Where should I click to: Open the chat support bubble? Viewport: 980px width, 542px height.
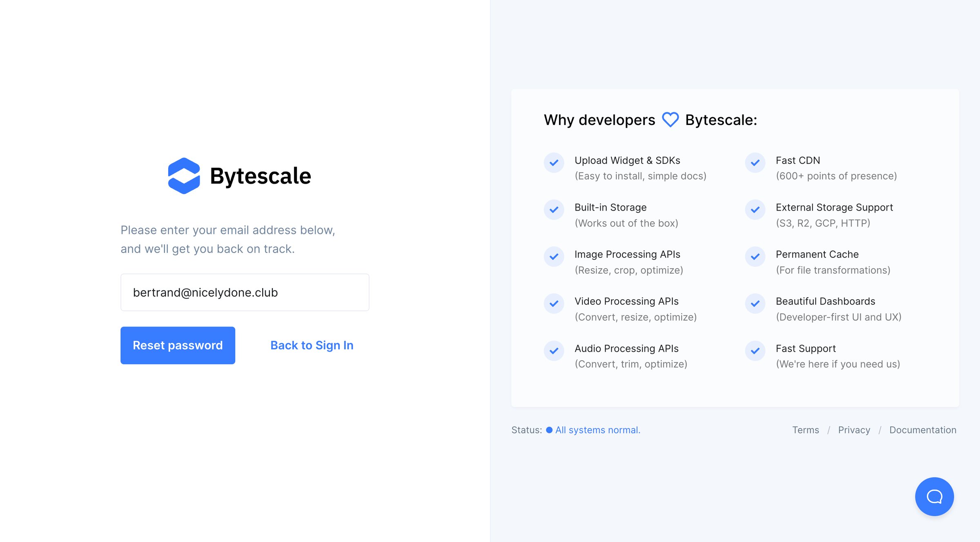click(x=934, y=496)
